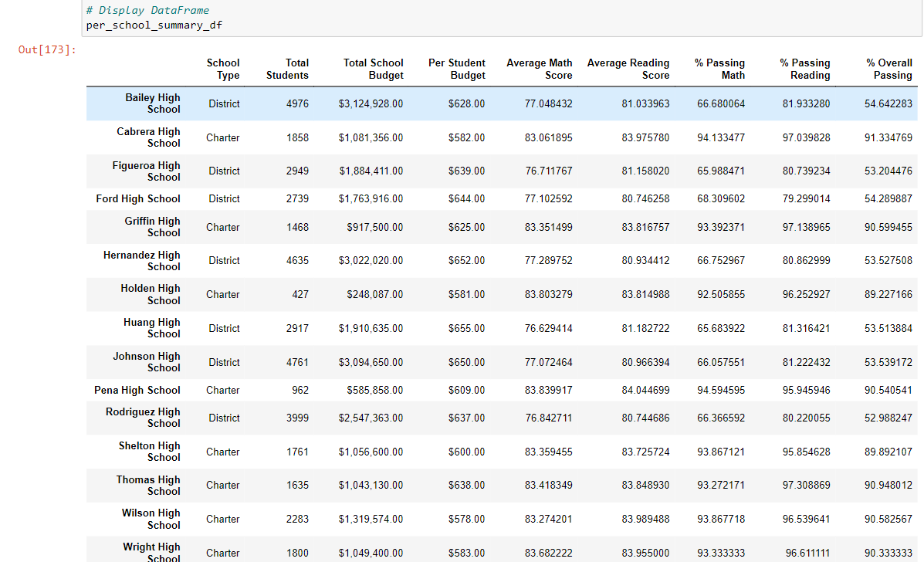The width and height of the screenshot is (924, 562).
Task: Click Pena's total students 962
Action: tap(300, 390)
